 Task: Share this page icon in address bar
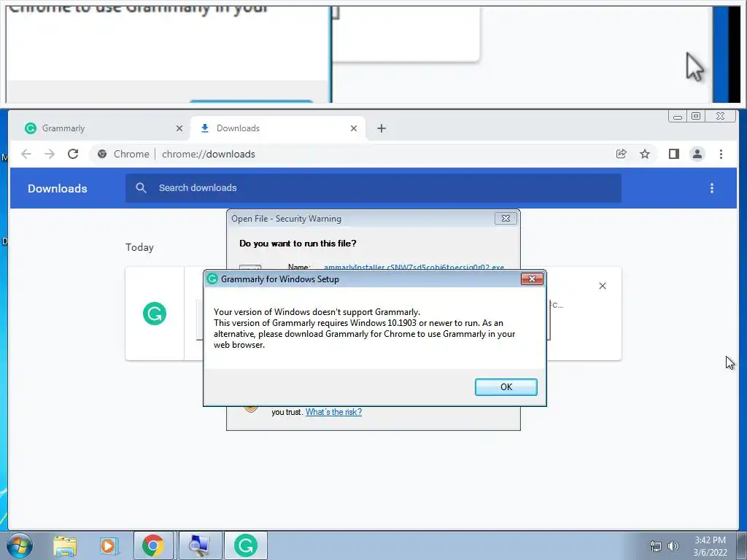(622, 154)
